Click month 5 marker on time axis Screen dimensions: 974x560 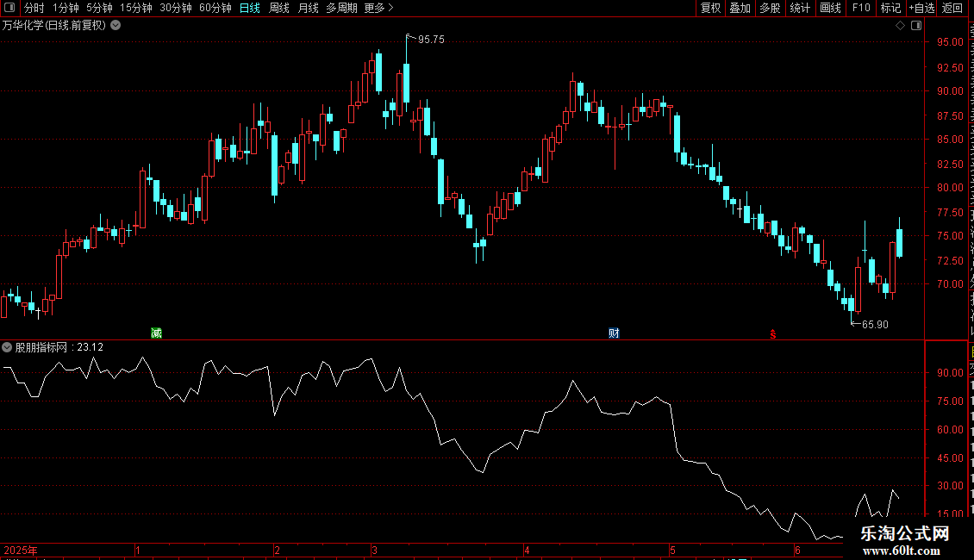[x=672, y=550]
